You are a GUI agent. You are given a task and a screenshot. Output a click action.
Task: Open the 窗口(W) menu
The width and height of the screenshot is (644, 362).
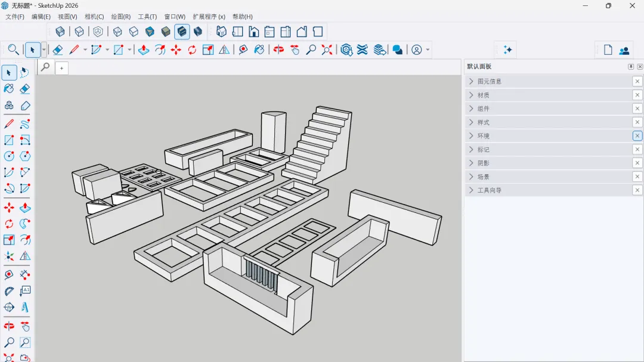coord(175,17)
